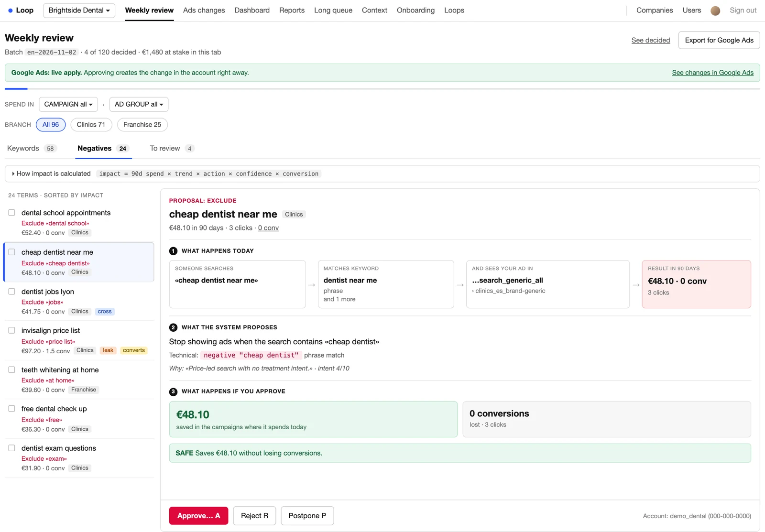The width and height of the screenshot is (765, 532).
Task: Switch to the Keywords tab
Action: pyautogui.click(x=32, y=148)
